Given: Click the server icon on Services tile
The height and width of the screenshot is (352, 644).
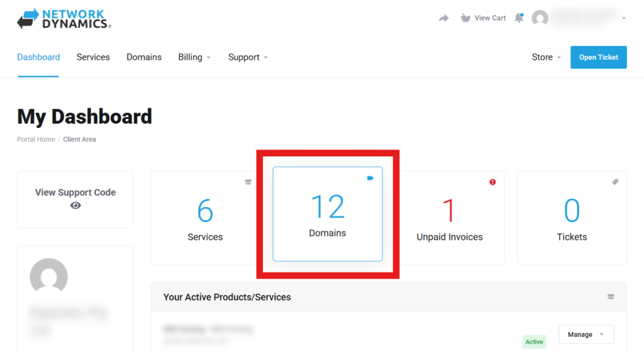Looking at the screenshot, I should point(248,182).
